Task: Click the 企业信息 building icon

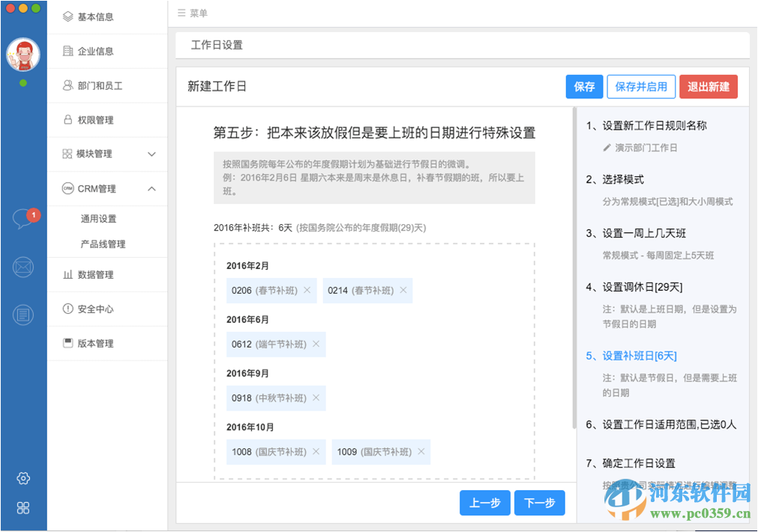Action: [x=67, y=51]
